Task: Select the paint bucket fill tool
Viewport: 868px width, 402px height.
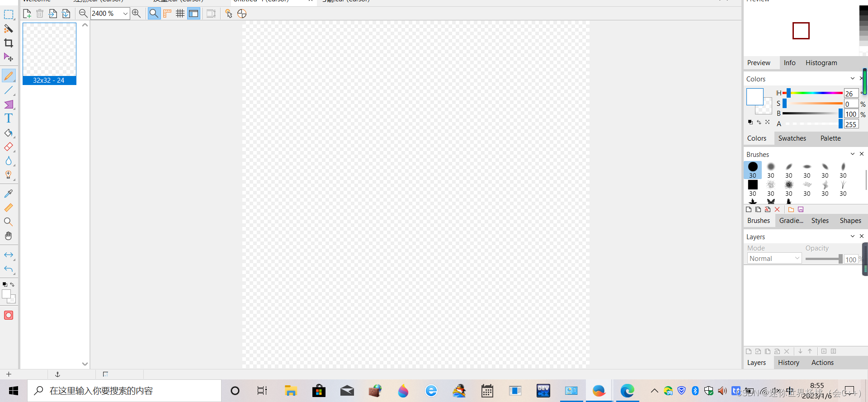Action: click(9, 133)
